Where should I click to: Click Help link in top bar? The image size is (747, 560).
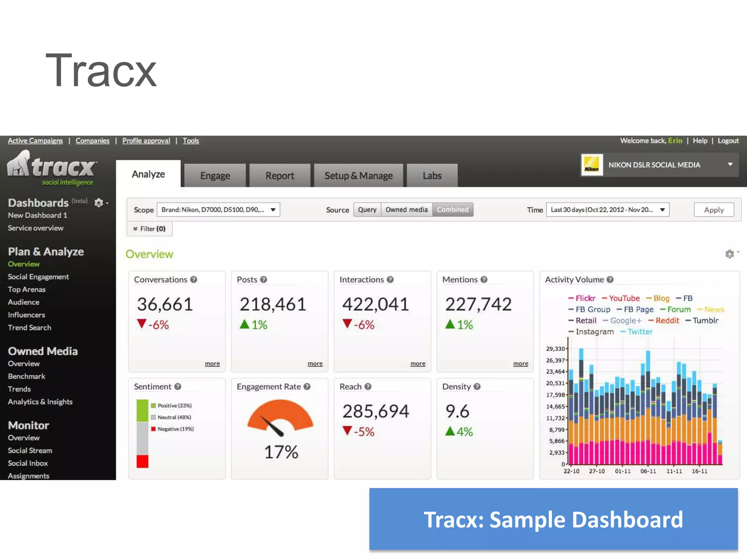(x=700, y=141)
